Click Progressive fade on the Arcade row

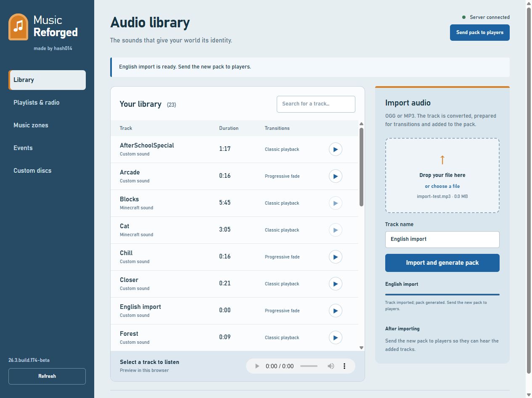(282, 176)
